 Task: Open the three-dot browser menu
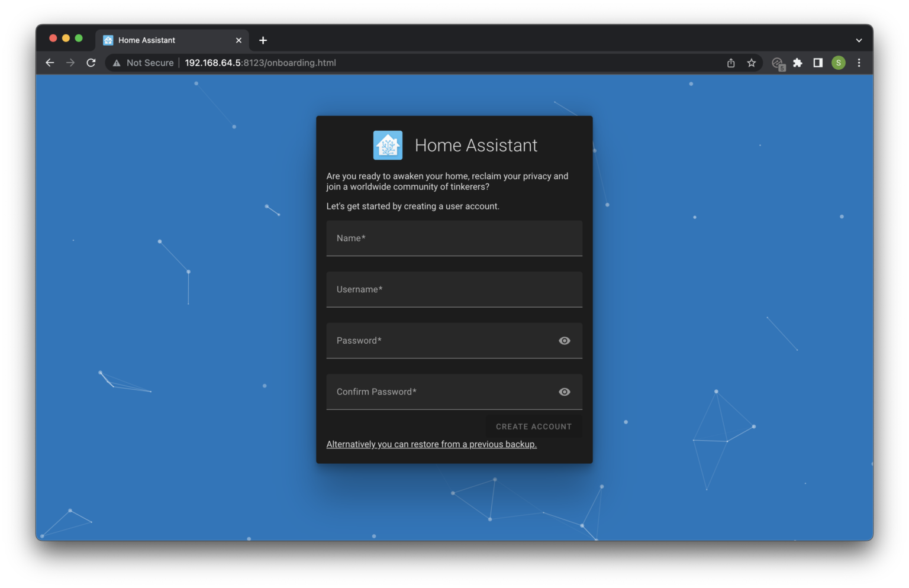point(859,63)
